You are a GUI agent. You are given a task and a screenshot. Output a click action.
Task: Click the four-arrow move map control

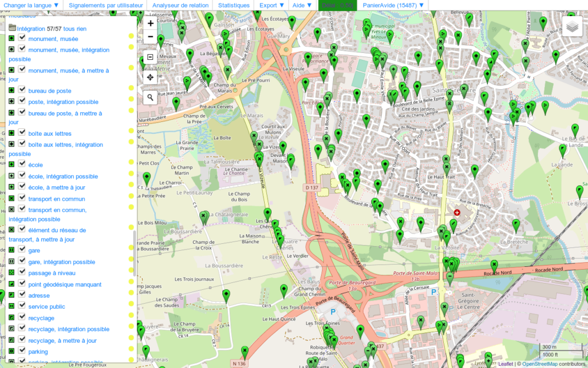(150, 77)
